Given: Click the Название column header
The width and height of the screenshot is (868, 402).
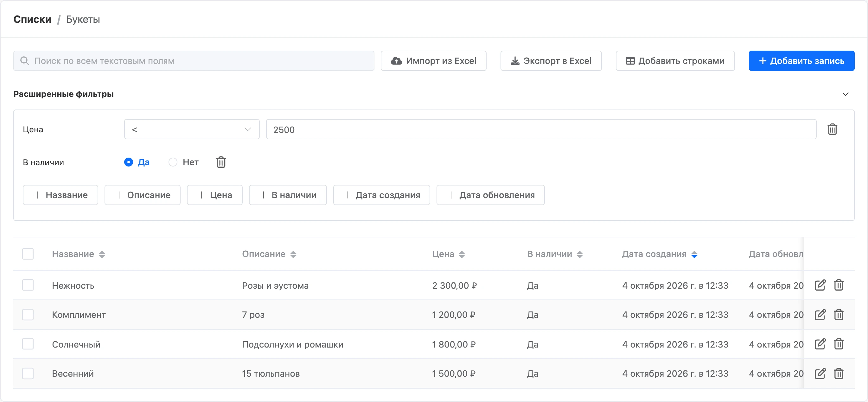Looking at the screenshot, I should tap(73, 254).
